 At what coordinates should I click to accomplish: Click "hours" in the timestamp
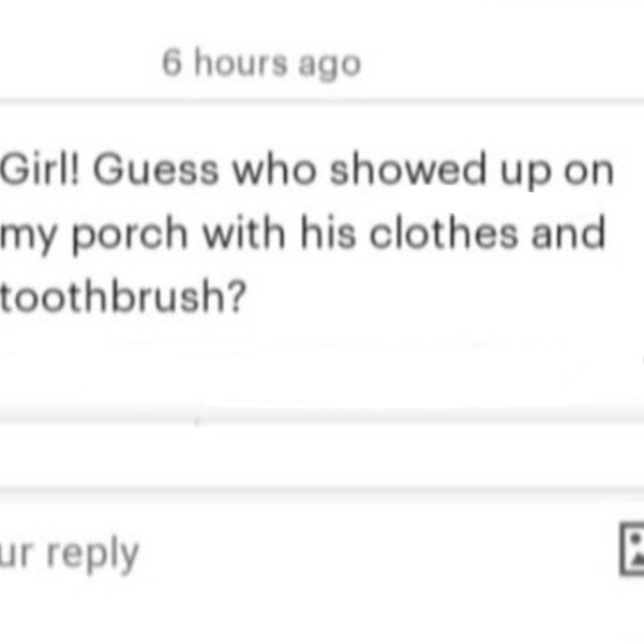tap(241, 63)
